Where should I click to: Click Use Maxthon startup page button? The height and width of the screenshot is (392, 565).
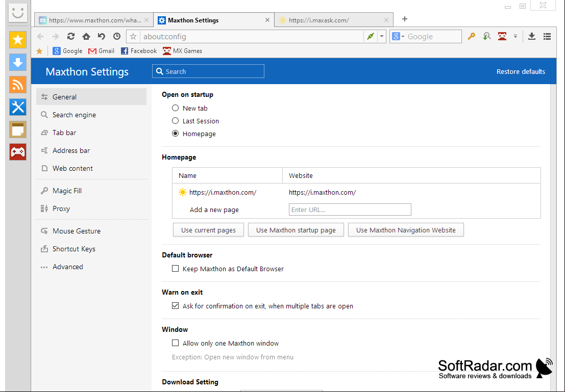[x=296, y=230]
